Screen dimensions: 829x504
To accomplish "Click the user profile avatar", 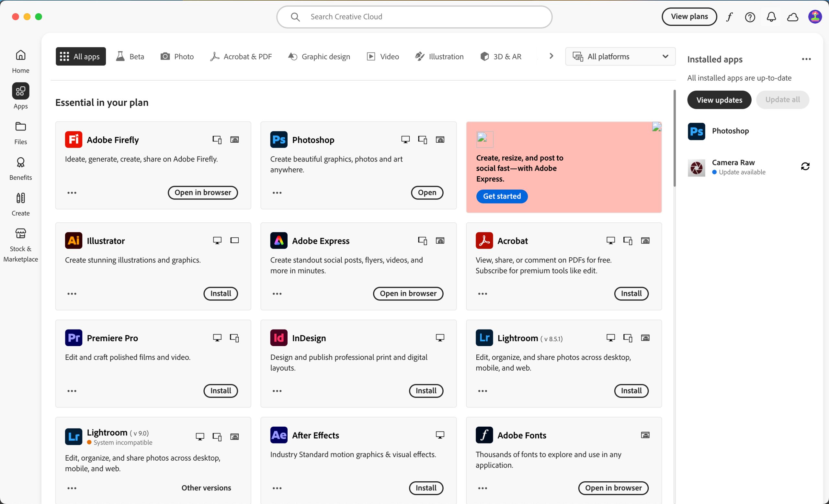I will (x=814, y=17).
